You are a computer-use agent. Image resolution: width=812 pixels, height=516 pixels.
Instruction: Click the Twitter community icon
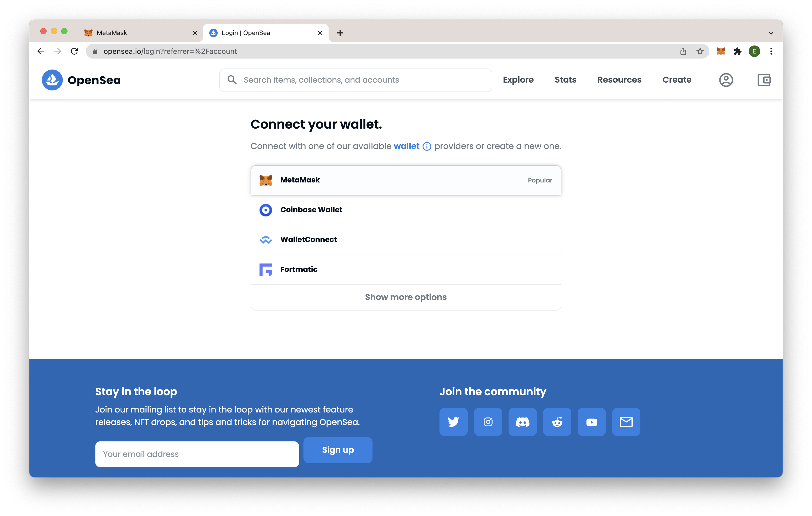[x=453, y=421]
